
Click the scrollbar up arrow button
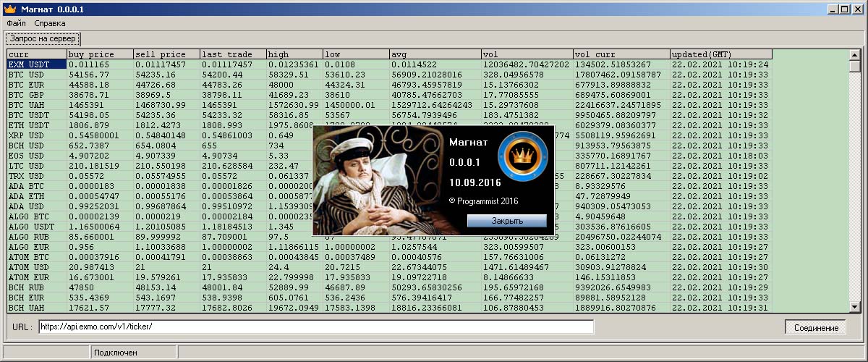point(854,54)
